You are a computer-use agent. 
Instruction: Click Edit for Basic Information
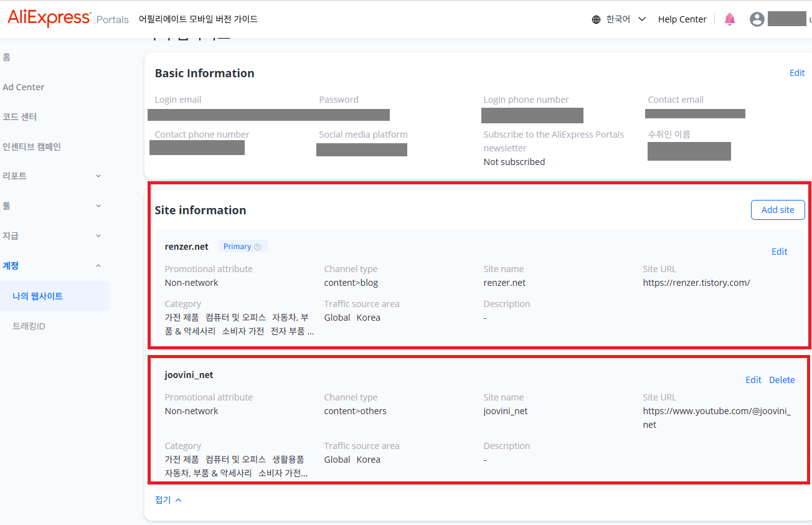(x=797, y=73)
